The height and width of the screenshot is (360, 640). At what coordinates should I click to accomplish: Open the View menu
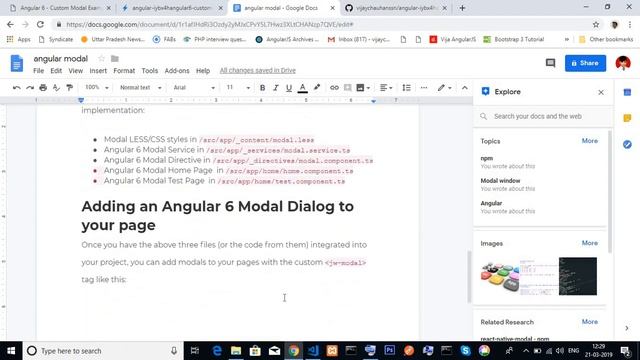pos(76,71)
